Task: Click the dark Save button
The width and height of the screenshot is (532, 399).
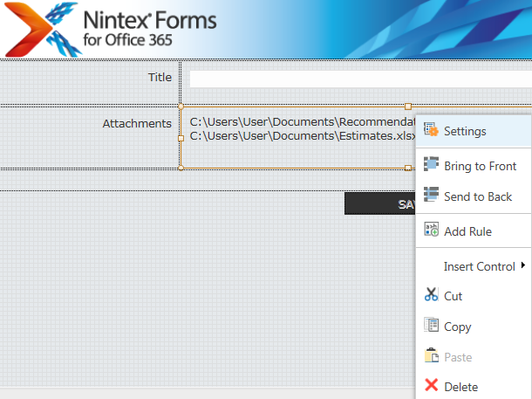Action: (x=379, y=203)
